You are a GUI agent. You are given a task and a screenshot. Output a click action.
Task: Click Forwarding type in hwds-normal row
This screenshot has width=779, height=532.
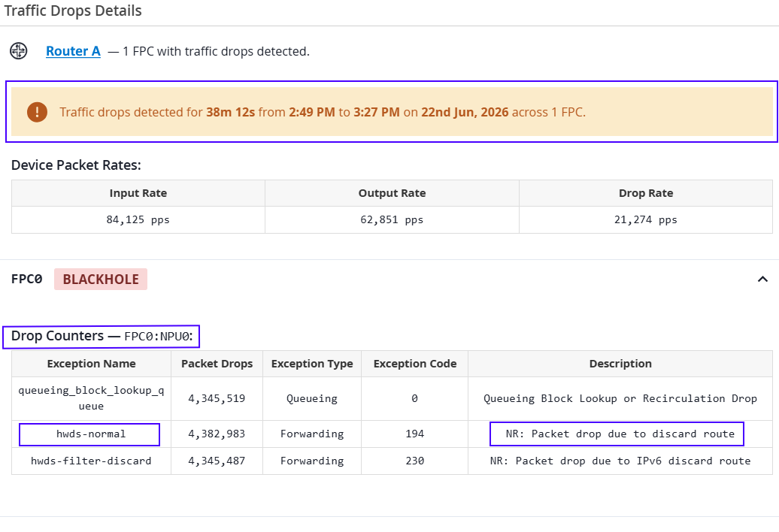312,434
